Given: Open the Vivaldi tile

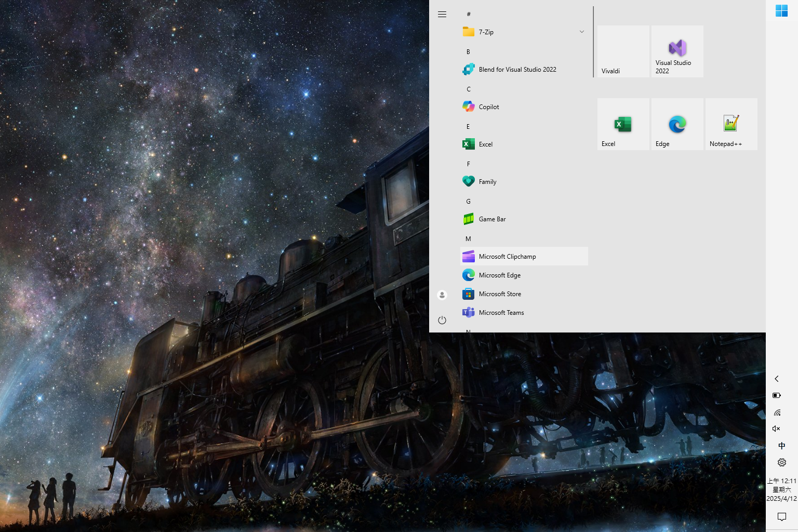Looking at the screenshot, I should pos(623,51).
